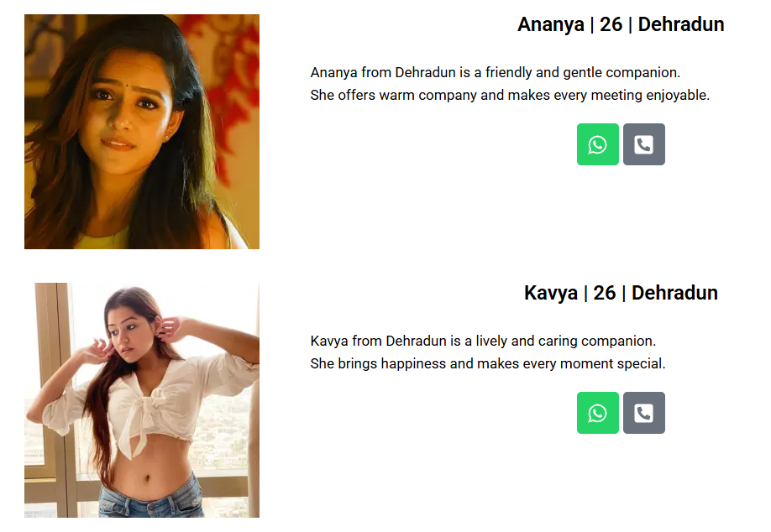Viewport: 771px width, 532px height.
Task: Select Ananya's profile photo
Action: (142, 132)
